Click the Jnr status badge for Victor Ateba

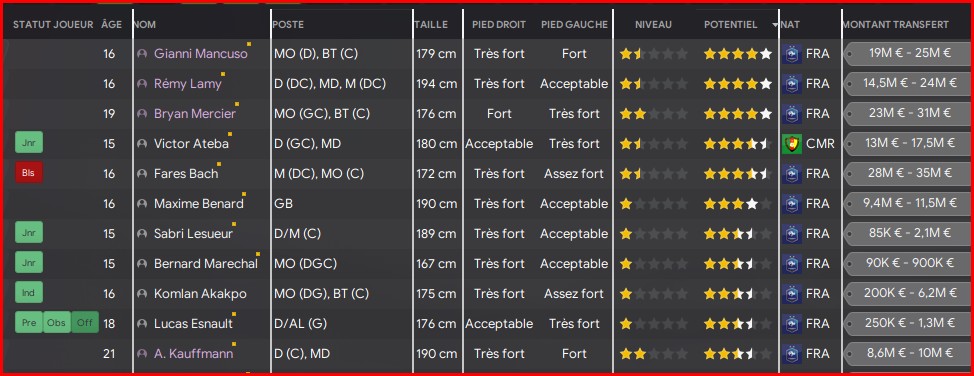(29, 144)
